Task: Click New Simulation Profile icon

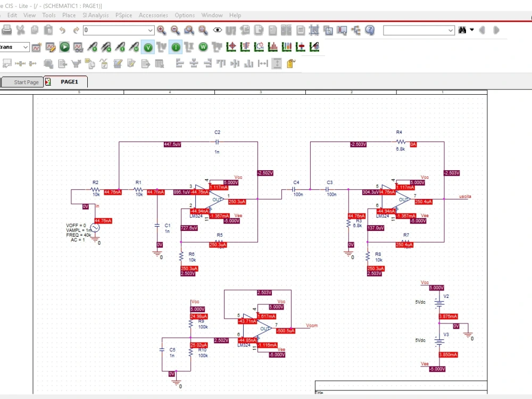Action: (36, 47)
